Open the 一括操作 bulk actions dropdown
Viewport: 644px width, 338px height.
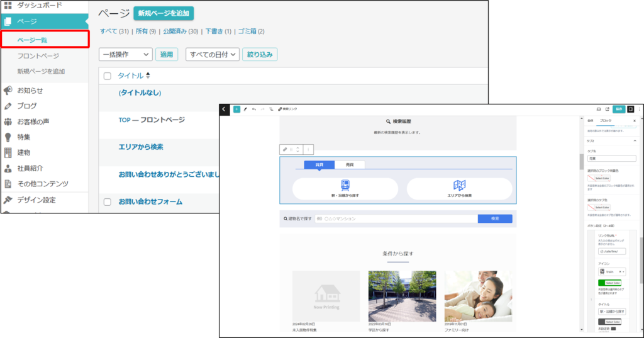126,55
